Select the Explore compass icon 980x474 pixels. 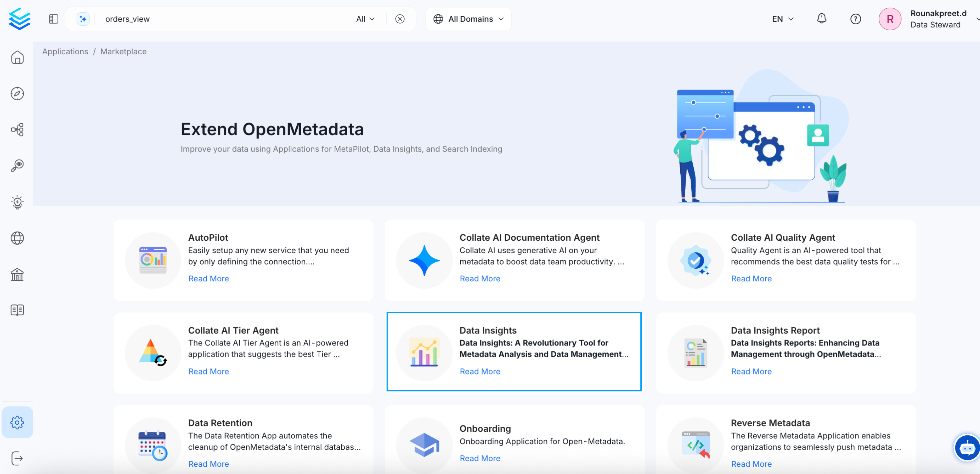[x=18, y=93]
